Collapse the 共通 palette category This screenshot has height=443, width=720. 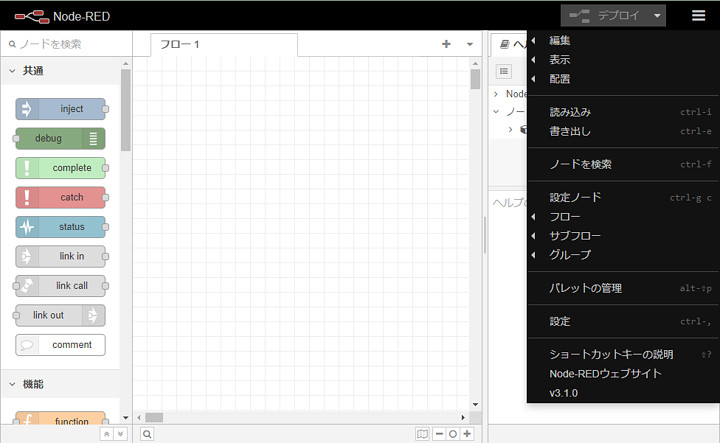(x=61, y=71)
